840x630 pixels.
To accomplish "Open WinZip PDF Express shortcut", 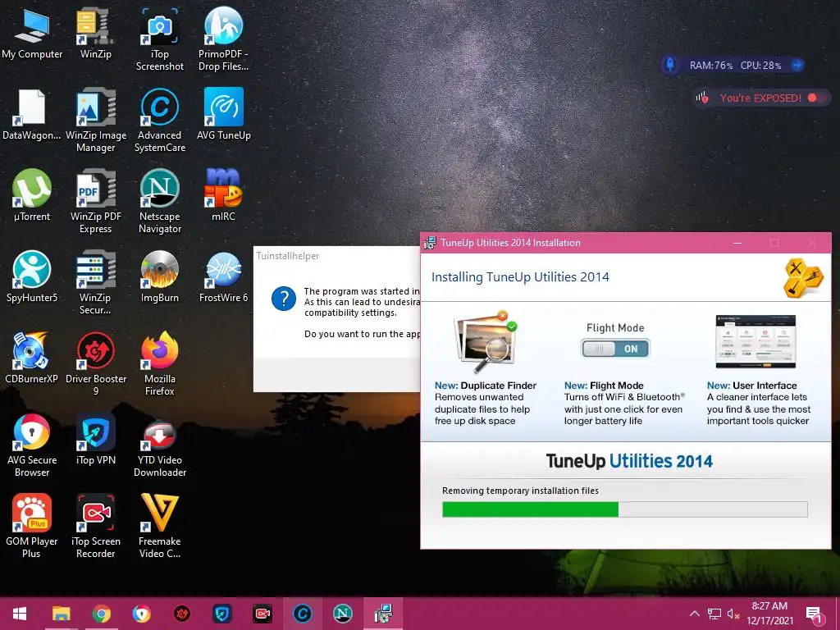I will [95, 202].
